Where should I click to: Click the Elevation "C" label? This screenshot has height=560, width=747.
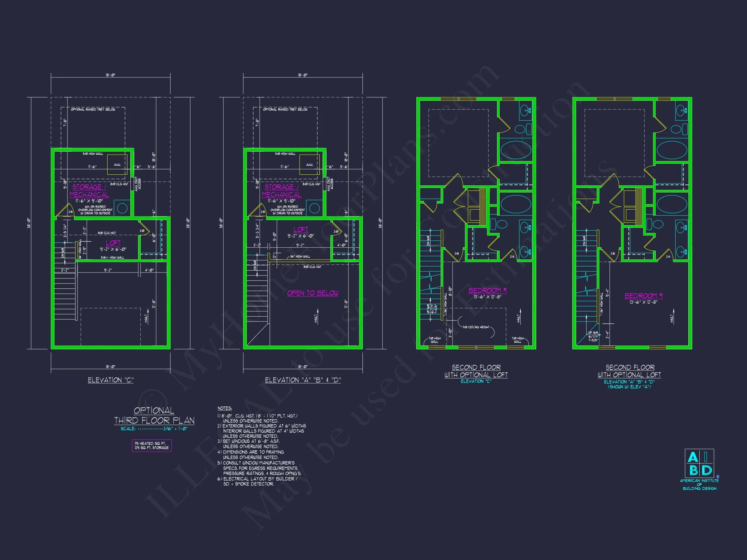(111, 380)
